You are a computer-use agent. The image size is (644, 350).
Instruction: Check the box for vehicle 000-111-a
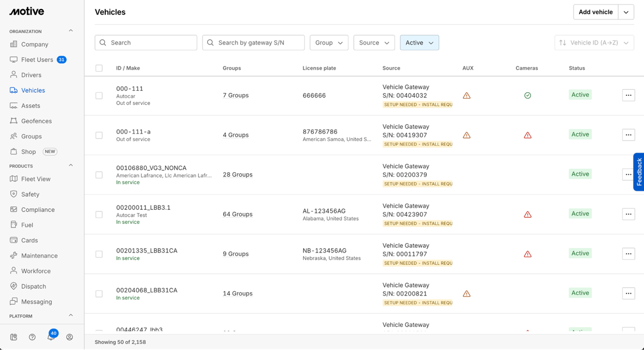pyautogui.click(x=99, y=135)
